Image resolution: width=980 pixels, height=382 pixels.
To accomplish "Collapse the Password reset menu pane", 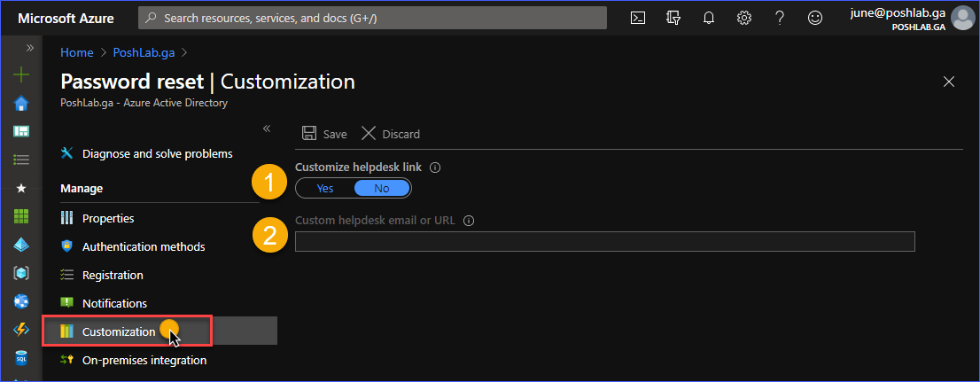I will 266,129.
